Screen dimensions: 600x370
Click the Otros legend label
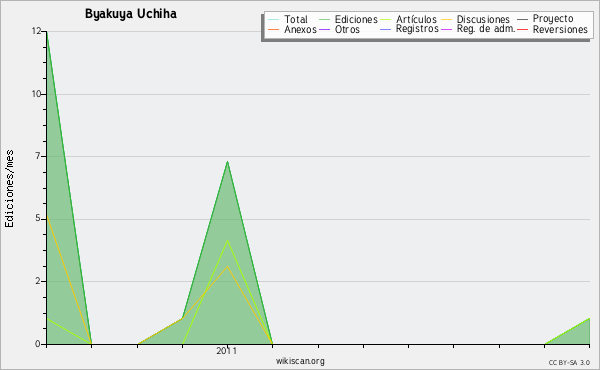(x=347, y=29)
